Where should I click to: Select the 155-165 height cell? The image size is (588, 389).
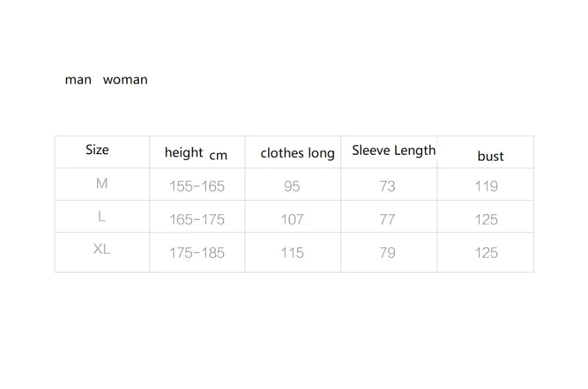click(197, 187)
